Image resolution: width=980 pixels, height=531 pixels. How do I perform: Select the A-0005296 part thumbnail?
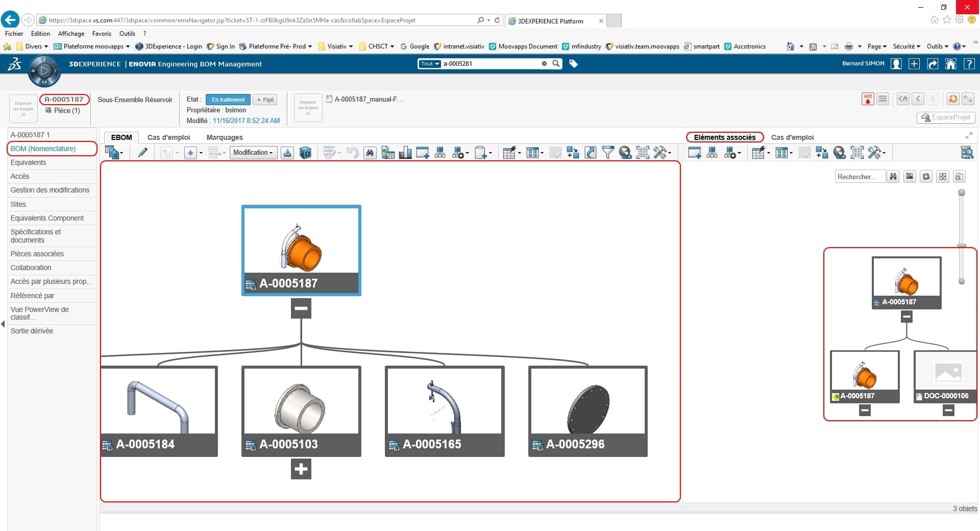point(588,411)
